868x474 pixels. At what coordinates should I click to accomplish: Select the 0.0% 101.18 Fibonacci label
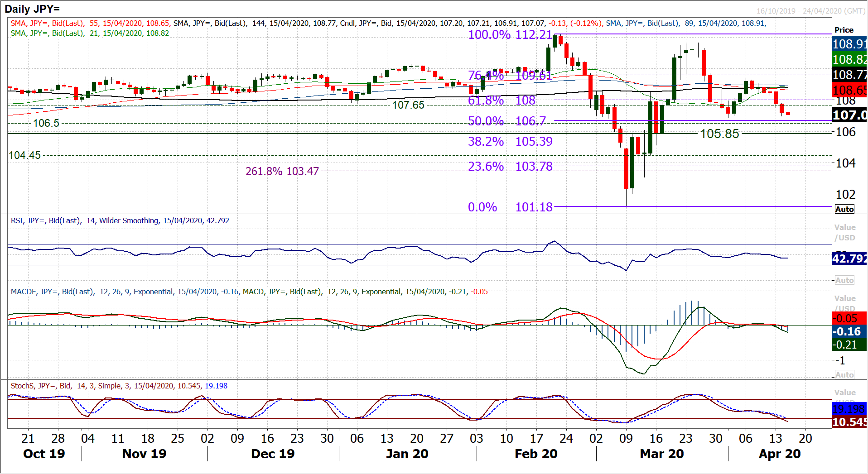click(510, 207)
